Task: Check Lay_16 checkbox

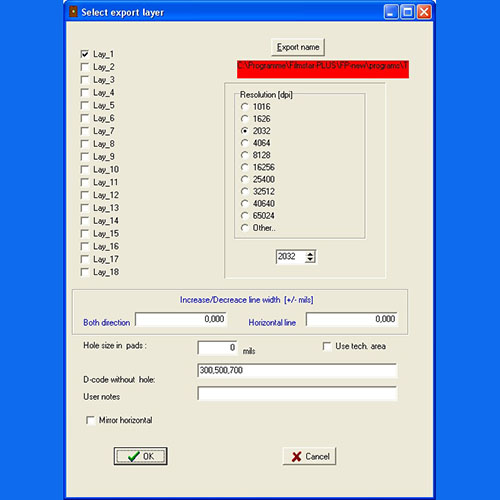Action: pos(85,246)
